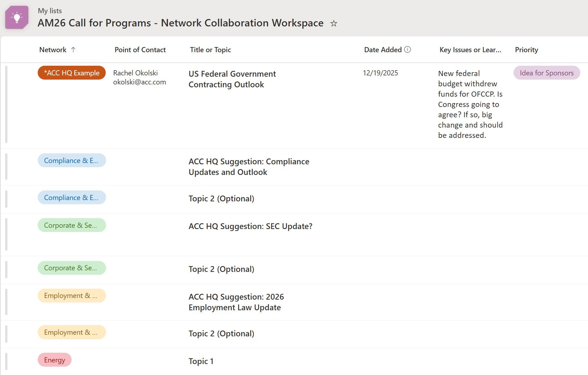Click the info icon beside Date Added
This screenshot has height=375, width=588.
[x=407, y=50]
